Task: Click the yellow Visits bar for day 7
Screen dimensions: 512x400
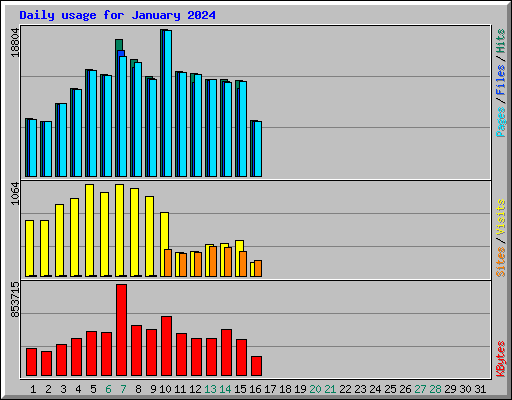Action: 119,230
